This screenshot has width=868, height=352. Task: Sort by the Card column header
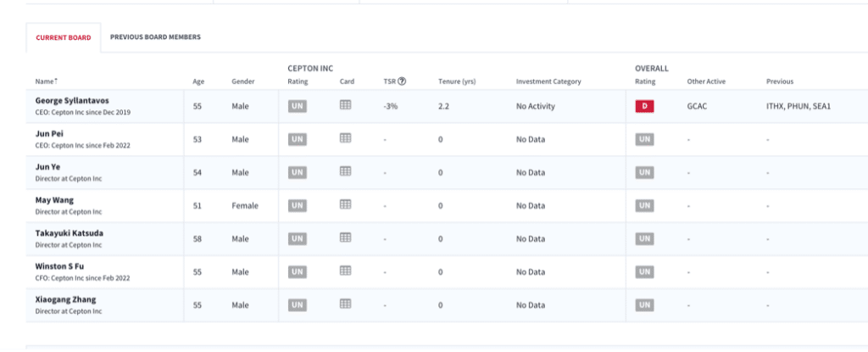pos(347,81)
